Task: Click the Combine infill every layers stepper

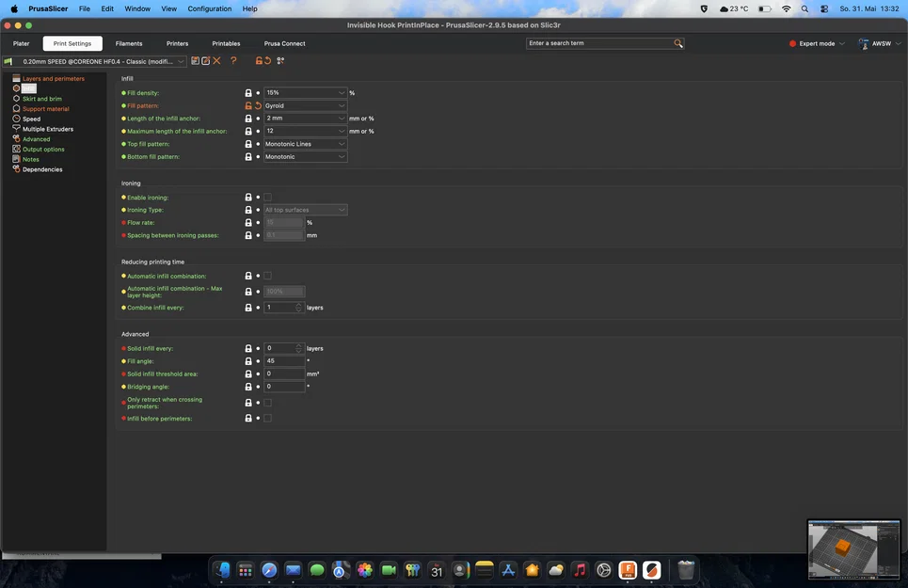Action: click(299, 308)
